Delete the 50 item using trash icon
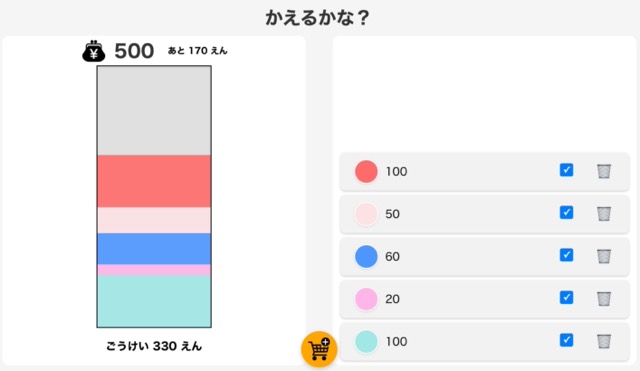This screenshot has height=371, width=640. (x=604, y=213)
